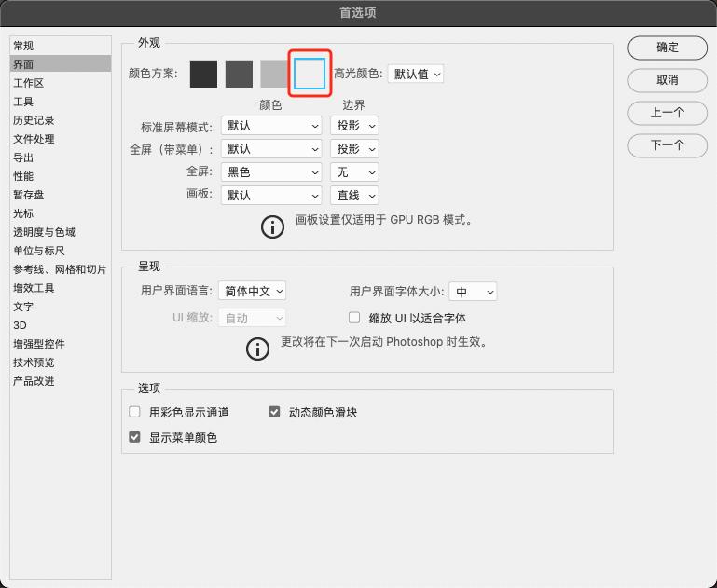Cancel with the 取消 button
717x588 pixels.
click(x=668, y=80)
